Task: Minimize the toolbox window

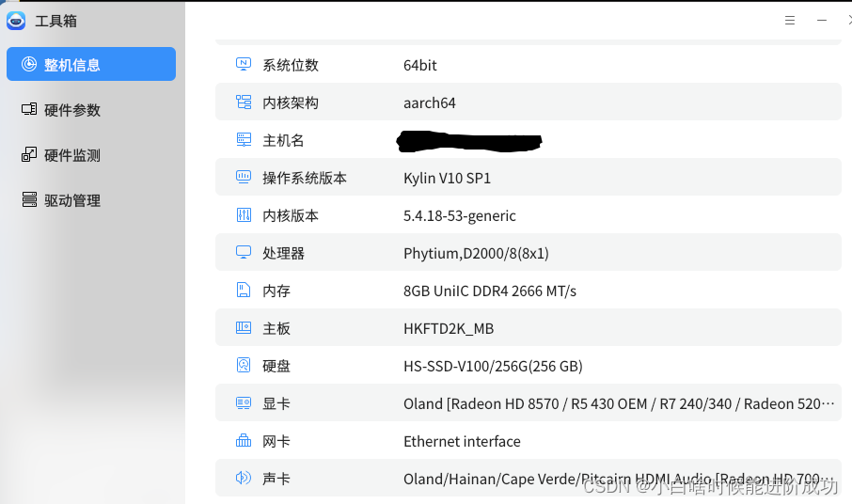Action: click(x=822, y=20)
